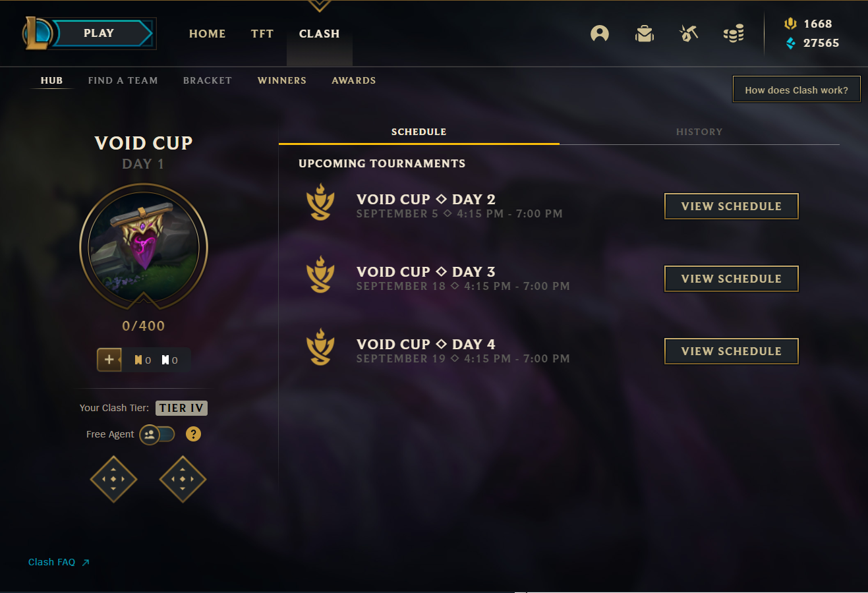Toggle the Free Agent switch
The width and height of the screenshot is (868, 593).
tap(158, 434)
